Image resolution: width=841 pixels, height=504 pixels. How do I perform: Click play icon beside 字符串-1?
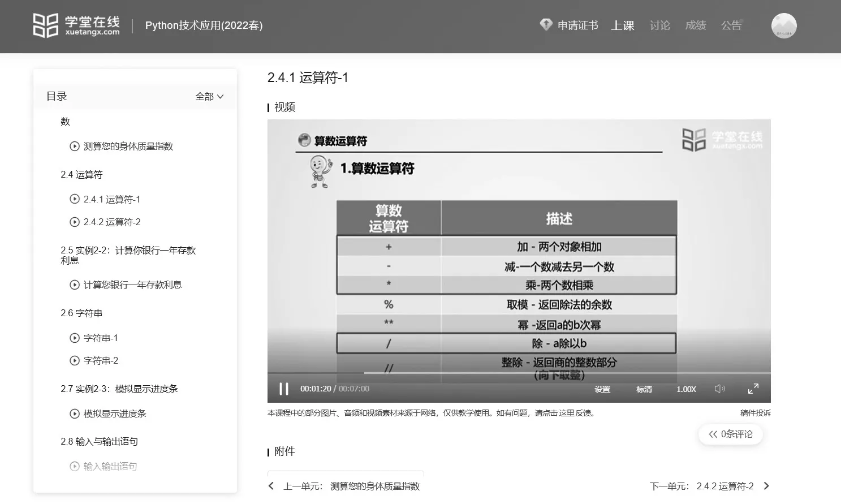tap(74, 338)
